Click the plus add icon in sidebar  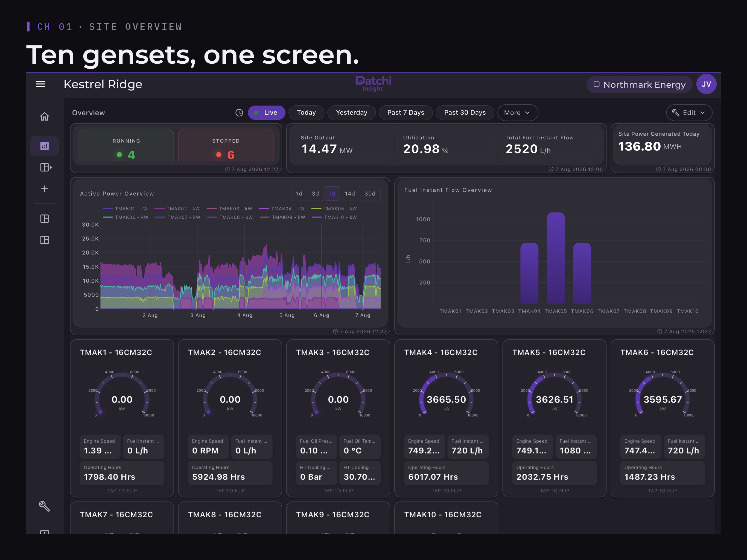pos(45,188)
